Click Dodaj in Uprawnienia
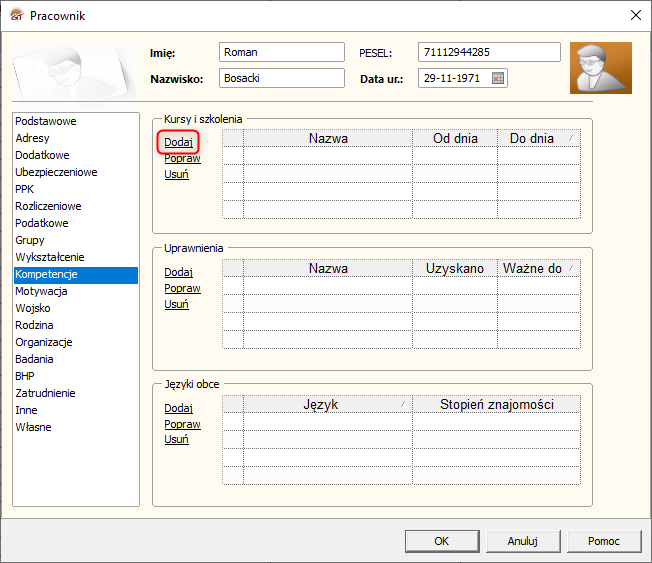The width and height of the screenshot is (652, 563). coord(178,272)
